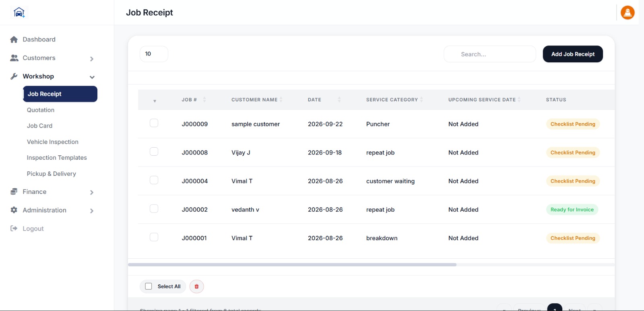Open the user avatar profile icon

coord(627,12)
